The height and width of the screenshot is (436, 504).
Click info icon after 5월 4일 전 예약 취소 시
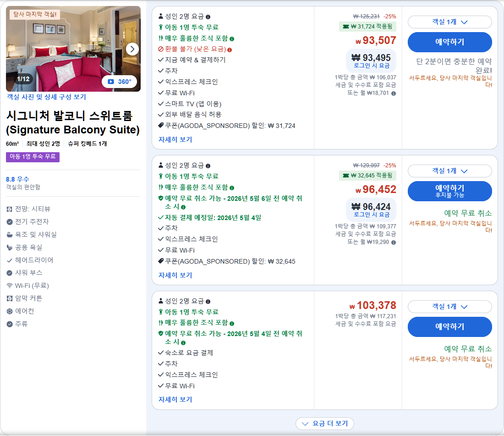[x=183, y=343]
